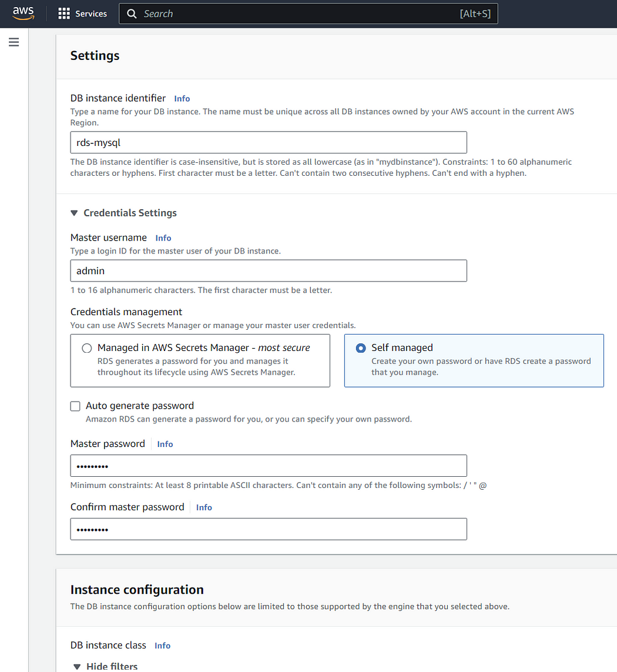Collapse the Hide filters triangle
The height and width of the screenshot is (672, 617).
point(77,667)
